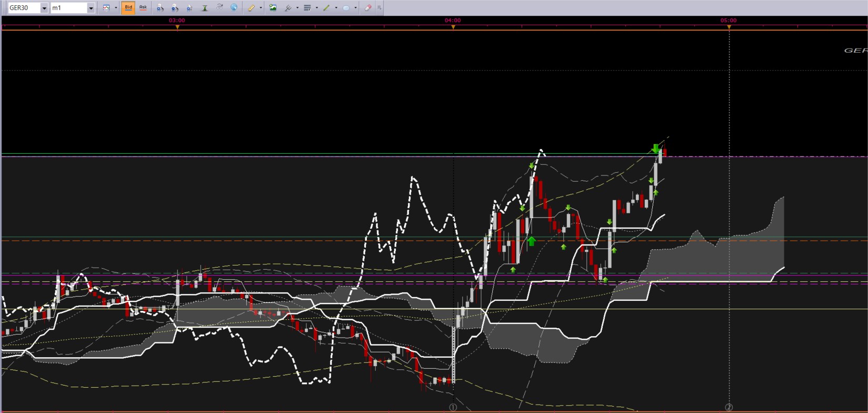Image resolution: width=868 pixels, height=413 pixels.
Task: Expand the pitchfork tool dropdown arrow
Action: pyautogui.click(x=297, y=8)
